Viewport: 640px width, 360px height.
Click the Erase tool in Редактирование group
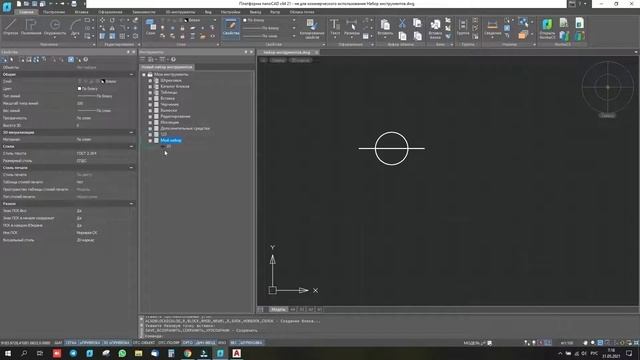coord(135,20)
